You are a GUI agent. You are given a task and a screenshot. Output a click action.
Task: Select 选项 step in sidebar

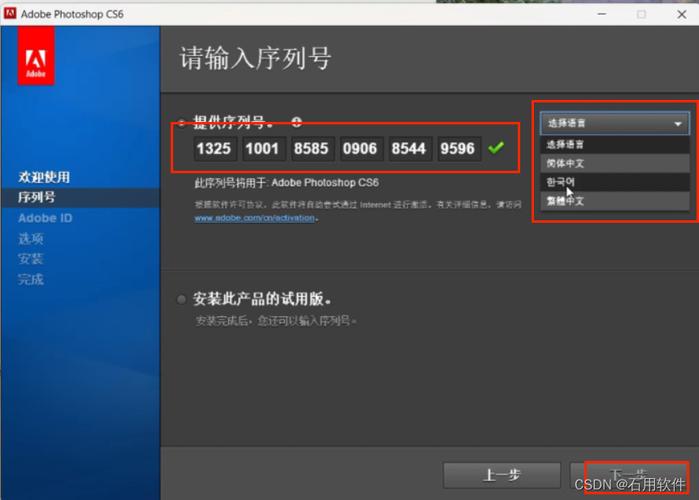pyautogui.click(x=31, y=238)
